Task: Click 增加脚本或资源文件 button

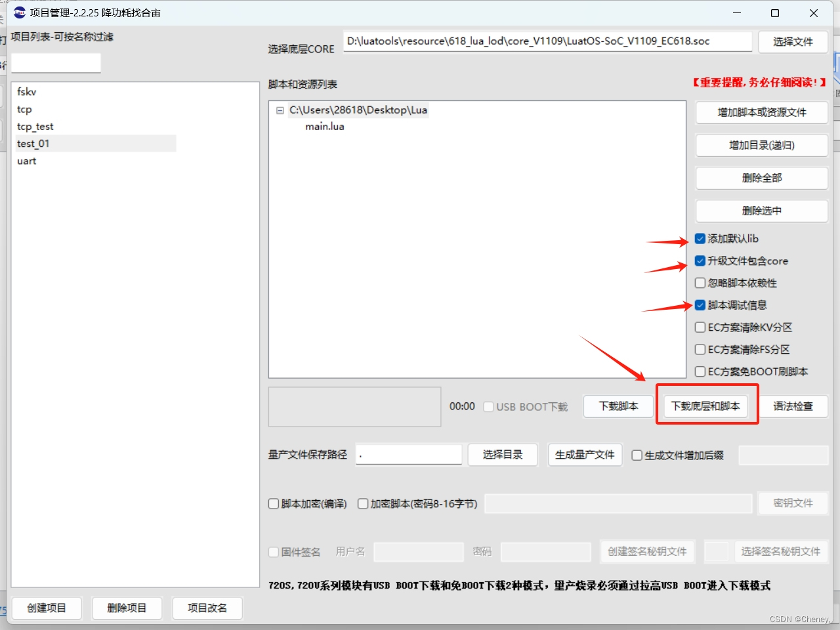Action: click(762, 112)
